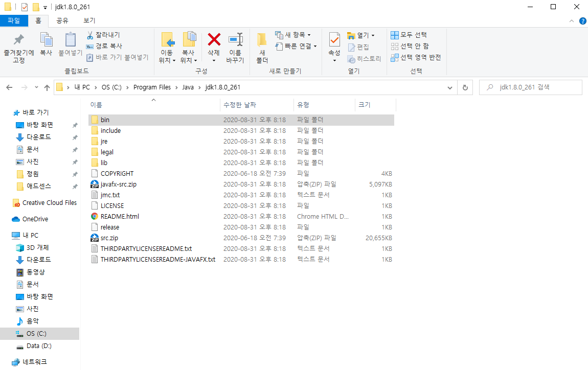This screenshot has width=588, height=370.
Task: Select THIRDPARTYLICENSEREADME-JAVAFX.txt file
Action: pos(241,260)
